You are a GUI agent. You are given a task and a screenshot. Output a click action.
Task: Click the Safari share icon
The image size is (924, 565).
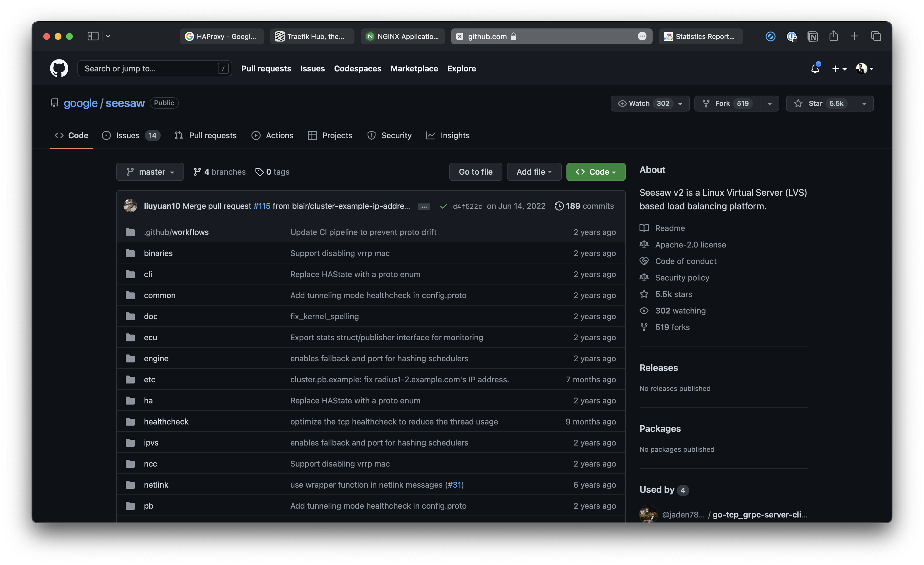coord(833,36)
